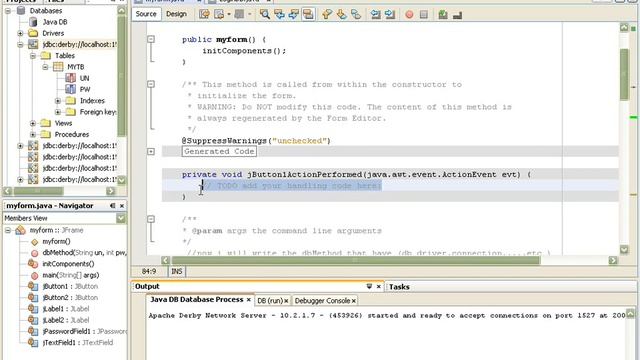Click editor vertical scrollbar thumb
640x360 pixels.
coord(624,74)
